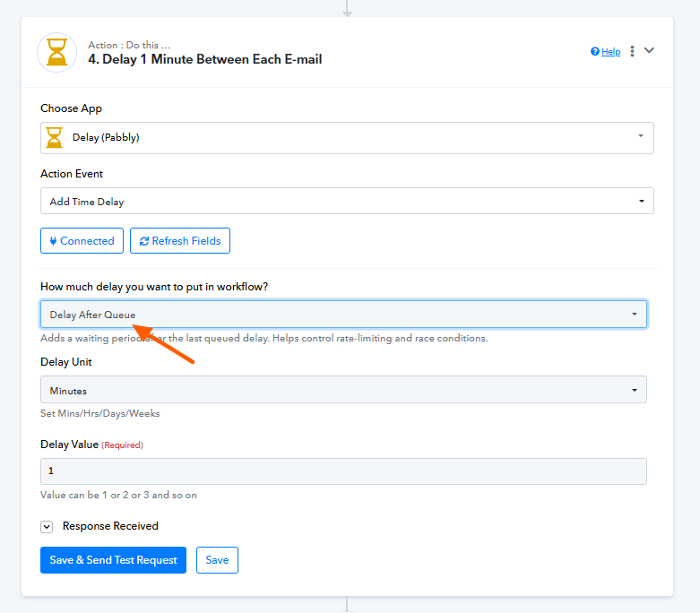The height and width of the screenshot is (613, 700).
Task: Open the Action Event dropdown
Action: [x=347, y=202]
